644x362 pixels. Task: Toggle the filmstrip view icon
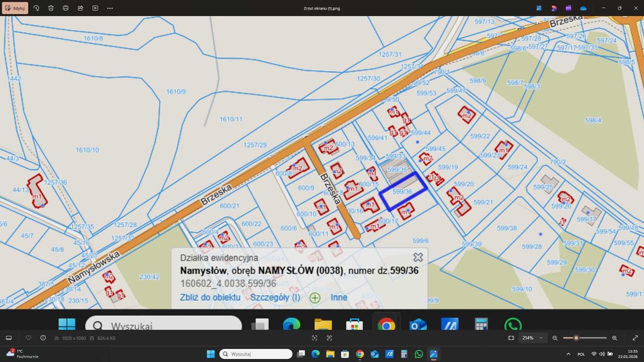coord(9,338)
